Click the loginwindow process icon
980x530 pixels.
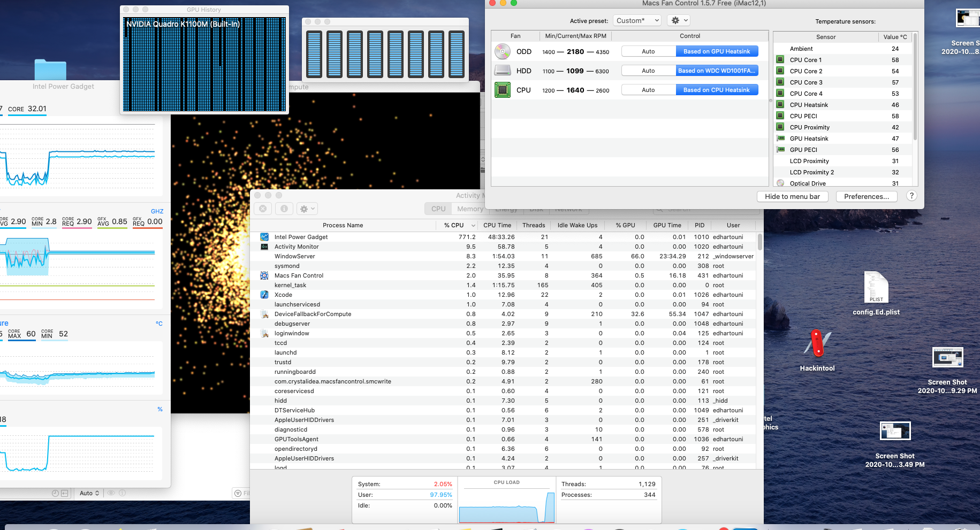click(x=264, y=333)
